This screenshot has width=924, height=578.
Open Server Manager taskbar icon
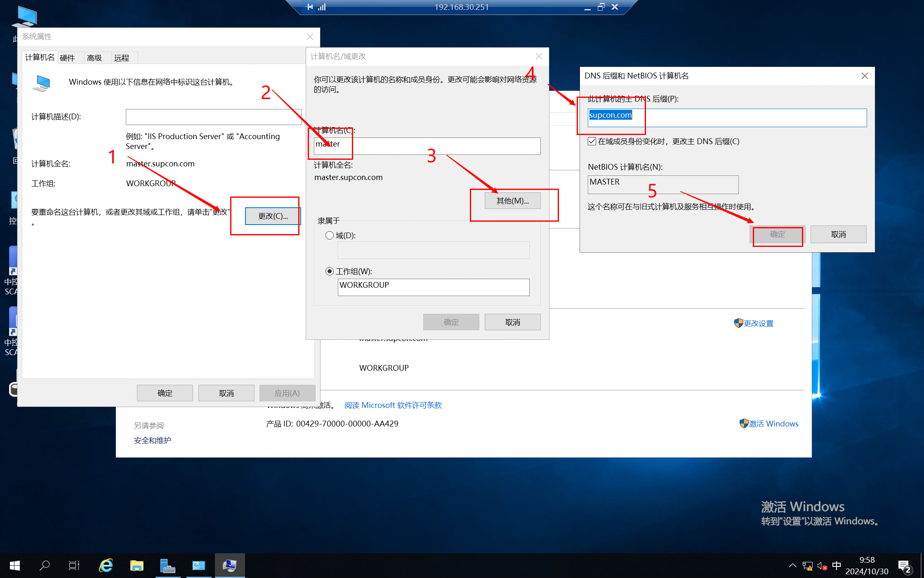[167, 565]
